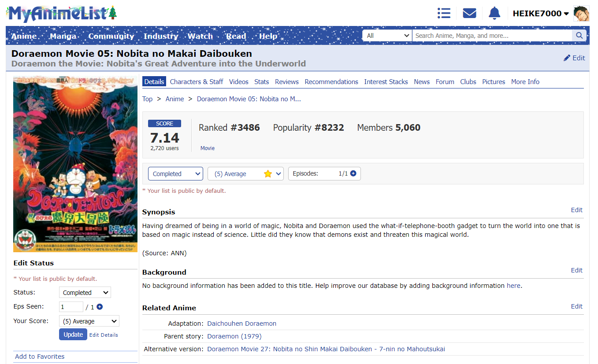Switch to Characters & Staff tab

click(x=197, y=82)
